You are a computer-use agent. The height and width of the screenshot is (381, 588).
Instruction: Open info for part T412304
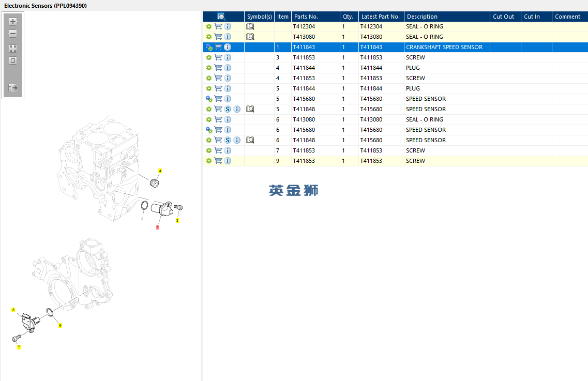point(228,26)
